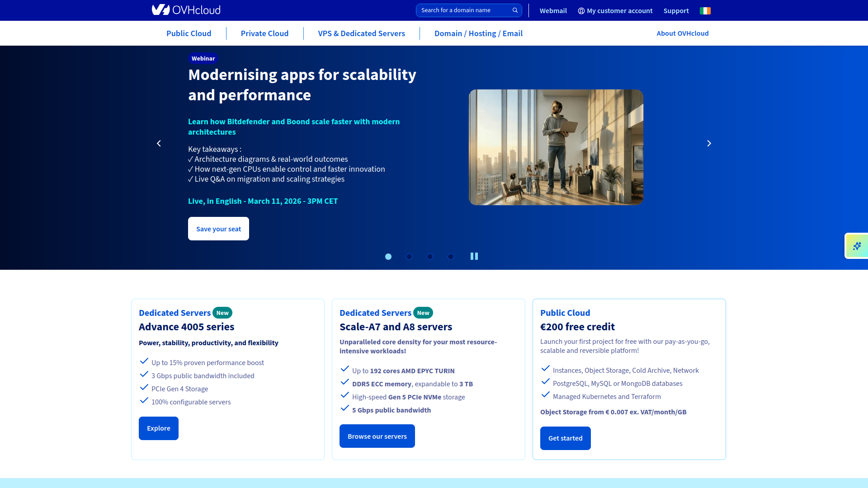Click Get started under Public Cloud credit offer
The width and height of the screenshot is (868, 488).
point(565,438)
